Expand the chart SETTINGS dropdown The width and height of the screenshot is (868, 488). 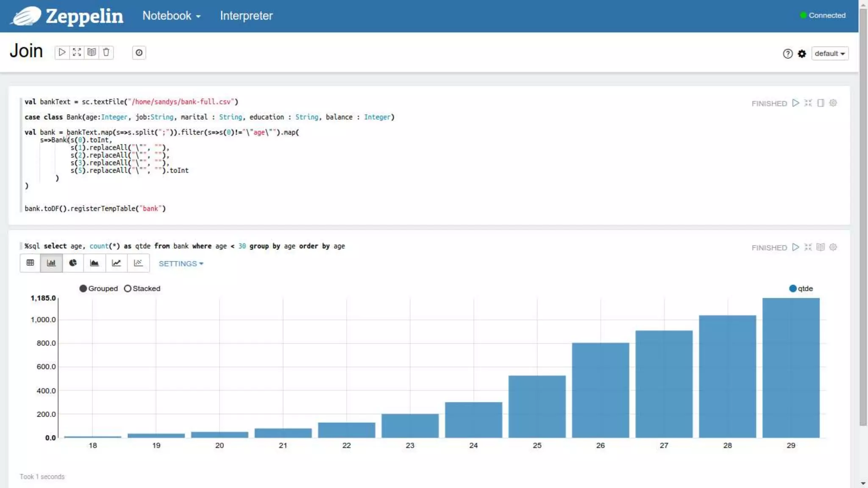click(x=181, y=263)
